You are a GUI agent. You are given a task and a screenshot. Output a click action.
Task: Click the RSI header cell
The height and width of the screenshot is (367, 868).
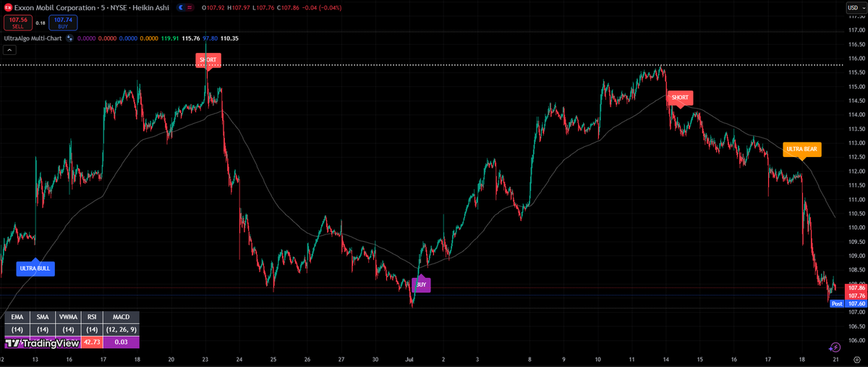(92, 317)
